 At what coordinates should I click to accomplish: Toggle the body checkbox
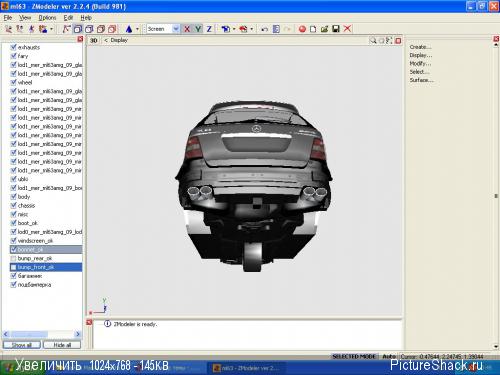click(x=13, y=196)
